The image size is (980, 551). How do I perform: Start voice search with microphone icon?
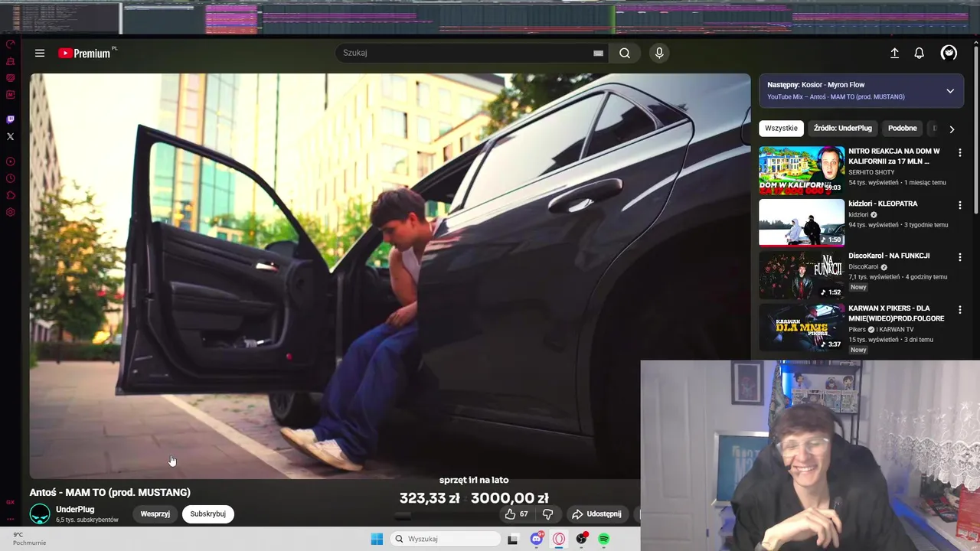(x=659, y=53)
